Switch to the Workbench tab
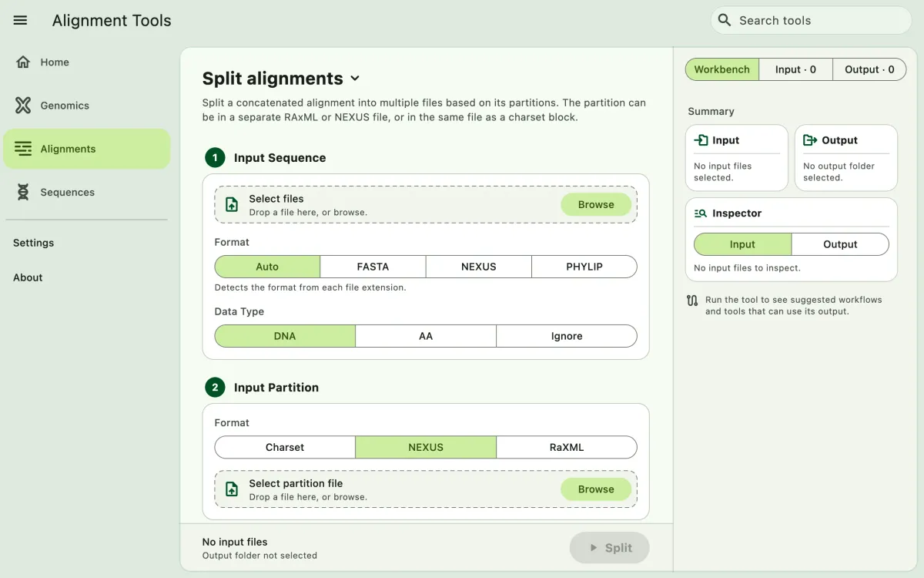This screenshot has height=578, width=924. click(x=722, y=69)
